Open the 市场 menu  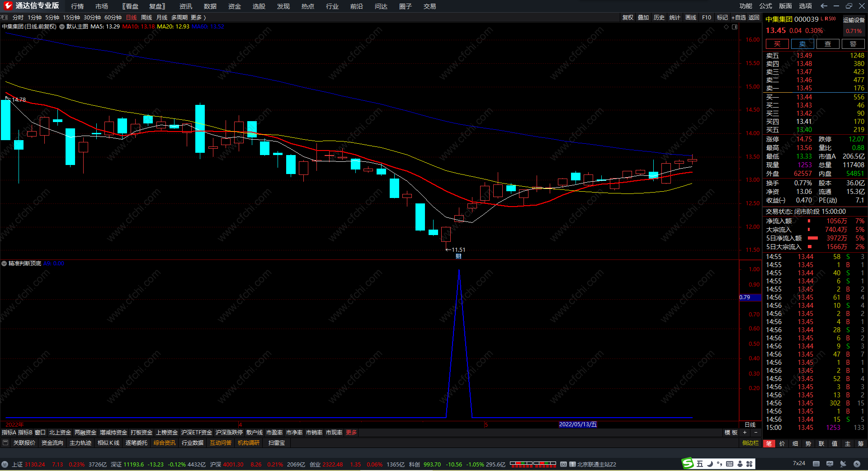(102, 6)
